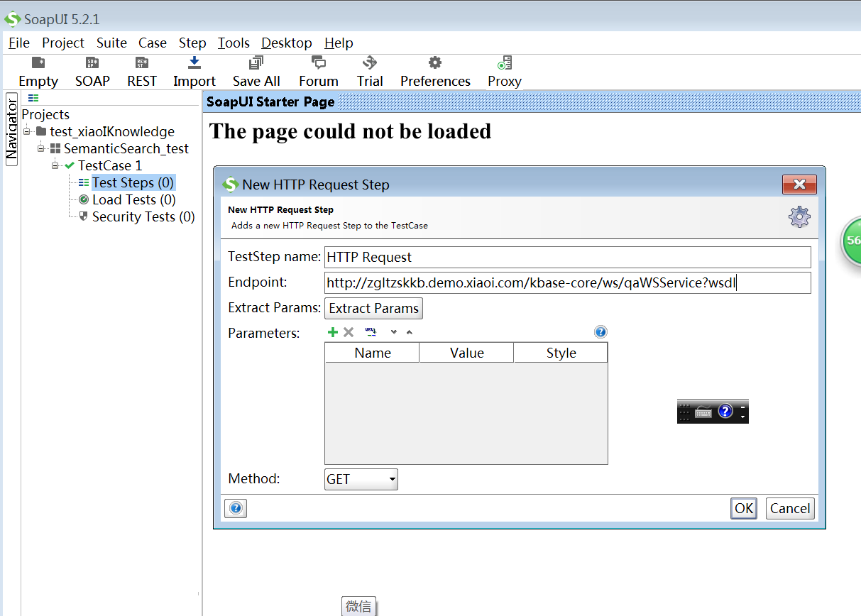The image size is (861, 616).
Task: Click the Value column header
Action: [466, 353]
